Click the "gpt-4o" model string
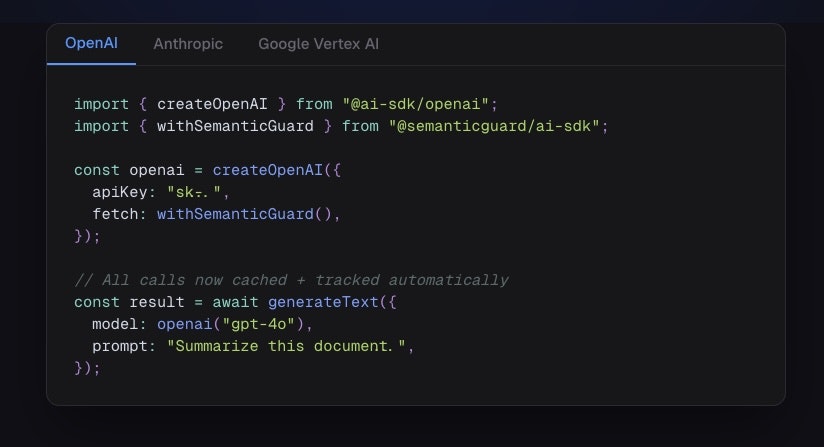 point(259,324)
